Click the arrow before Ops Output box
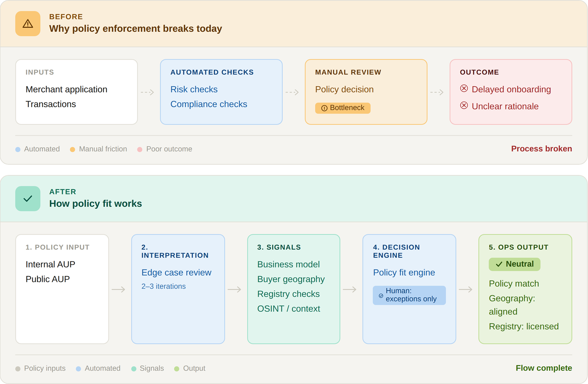The width and height of the screenshot is (588, 384). click(x=466, y=289)
